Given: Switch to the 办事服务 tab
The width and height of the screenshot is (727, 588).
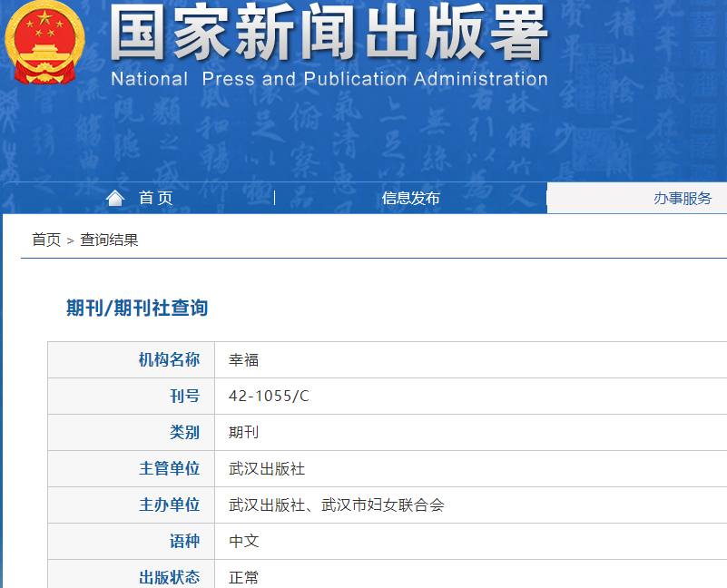Looking at the screenshot, I should coord(682,198).
